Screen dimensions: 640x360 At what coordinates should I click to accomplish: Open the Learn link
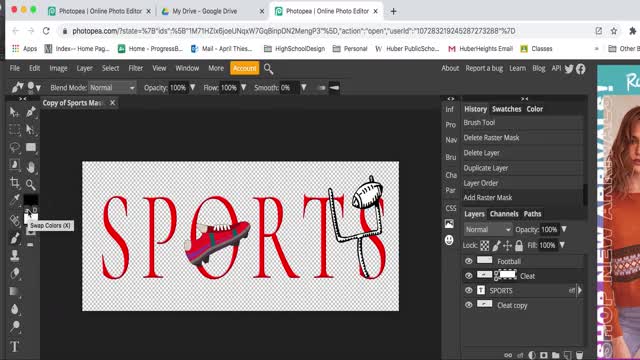point(518,68)
